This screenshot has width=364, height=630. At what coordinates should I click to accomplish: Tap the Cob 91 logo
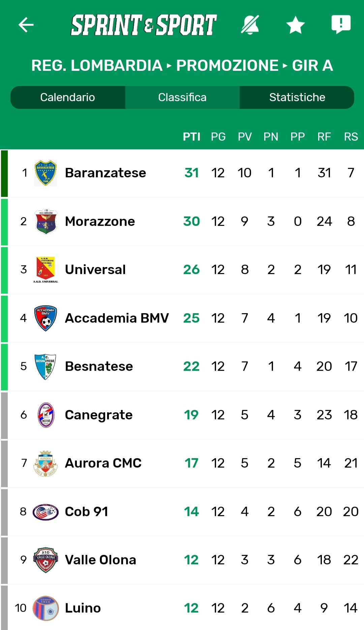45,512
